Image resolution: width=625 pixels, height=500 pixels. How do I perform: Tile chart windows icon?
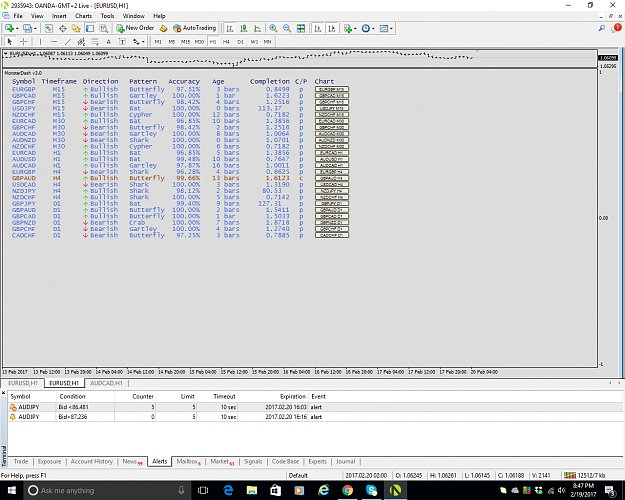tap(301, 28)
